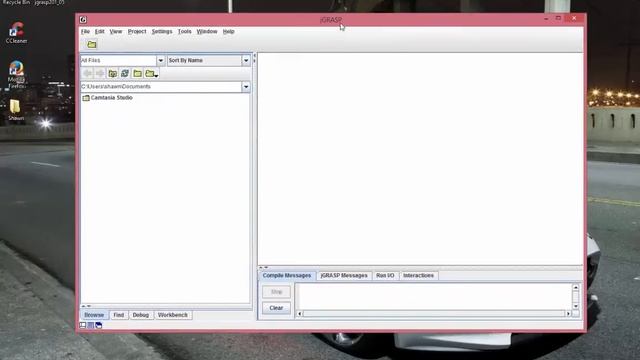Viewport: 640px width, 360px height.
Task: Click the new folder icon in browser toolbar
Action: pyautogui.click(x=138, y=73)
